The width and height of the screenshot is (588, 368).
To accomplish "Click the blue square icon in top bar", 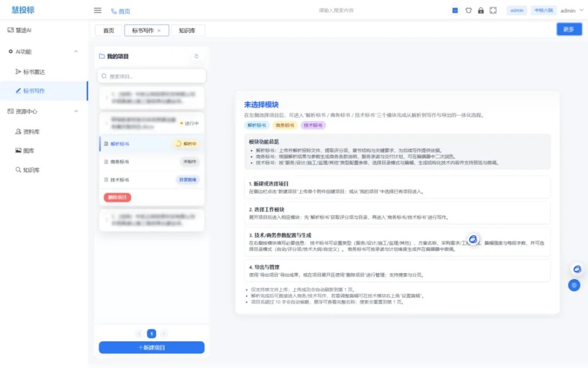I will 455,10.
